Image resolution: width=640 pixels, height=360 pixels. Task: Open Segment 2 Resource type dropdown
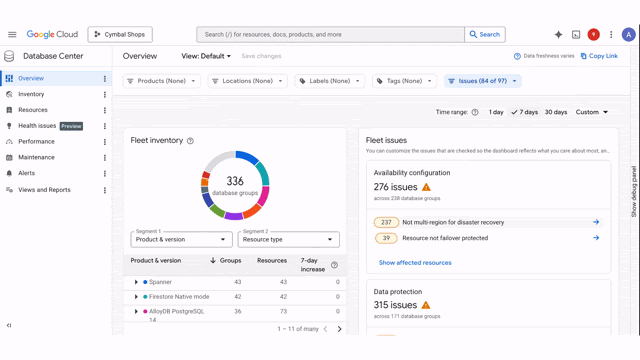tap(289, 240)
